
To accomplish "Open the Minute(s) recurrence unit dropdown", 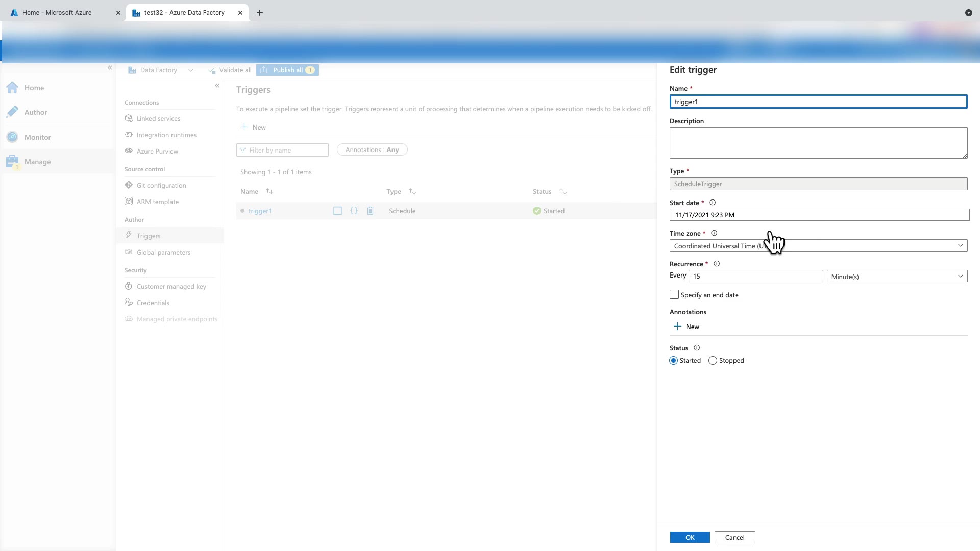I will [897, 277].
